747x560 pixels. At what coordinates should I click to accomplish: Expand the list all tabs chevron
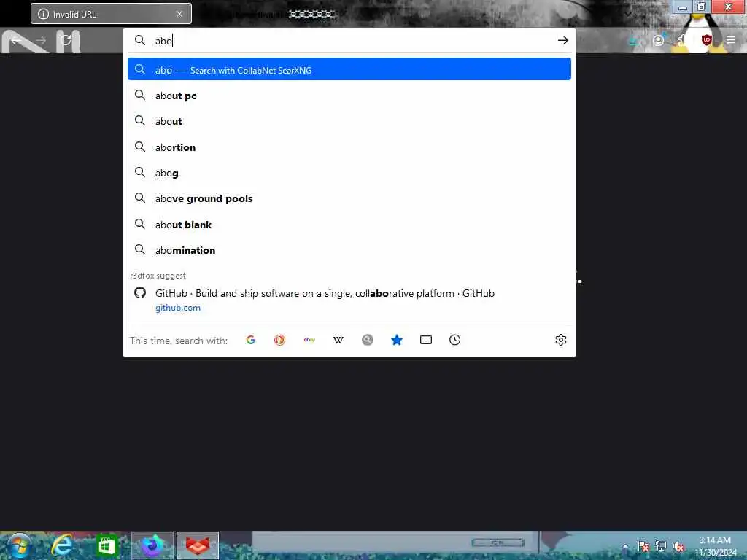[x=629, y=14]
